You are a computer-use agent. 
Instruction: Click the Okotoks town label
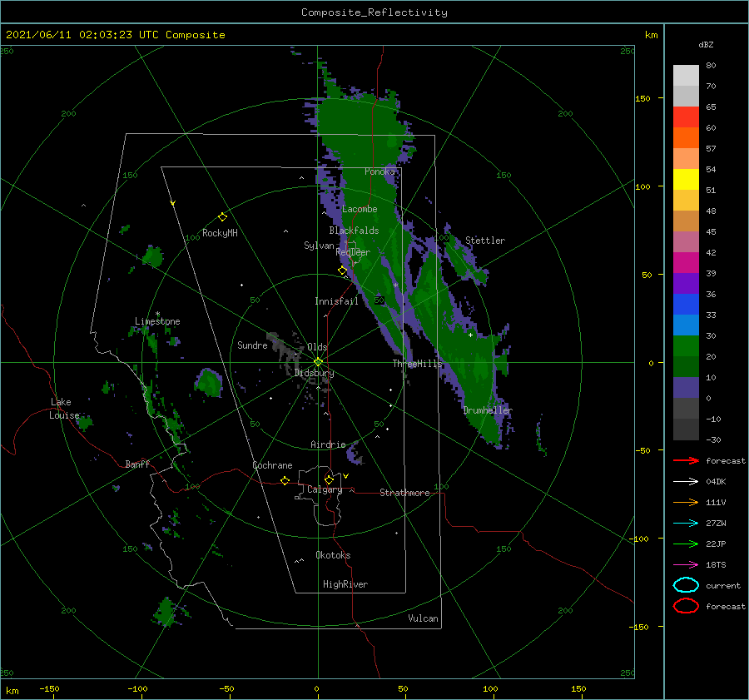click(333, 555)
